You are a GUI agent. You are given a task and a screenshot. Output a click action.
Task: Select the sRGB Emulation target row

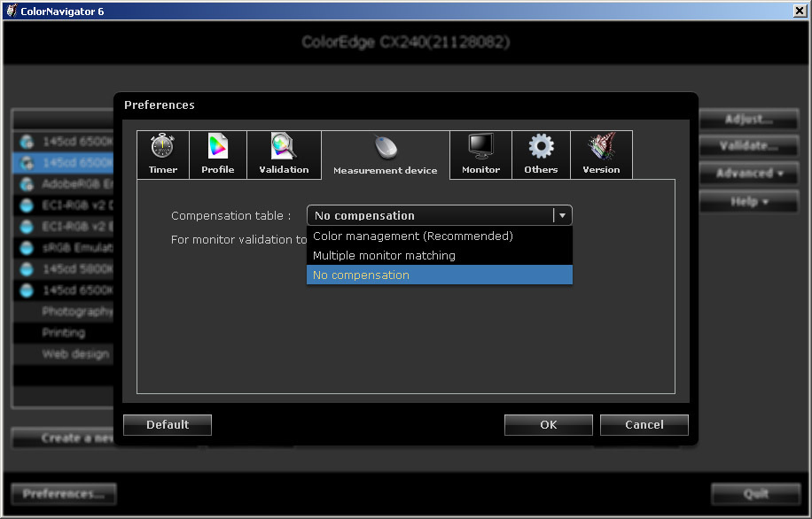pyautogui.click(x=63, y=248)
